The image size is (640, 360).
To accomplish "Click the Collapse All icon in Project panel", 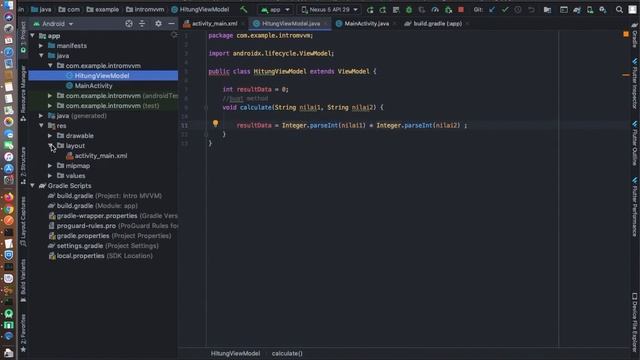I will point(142,24).
